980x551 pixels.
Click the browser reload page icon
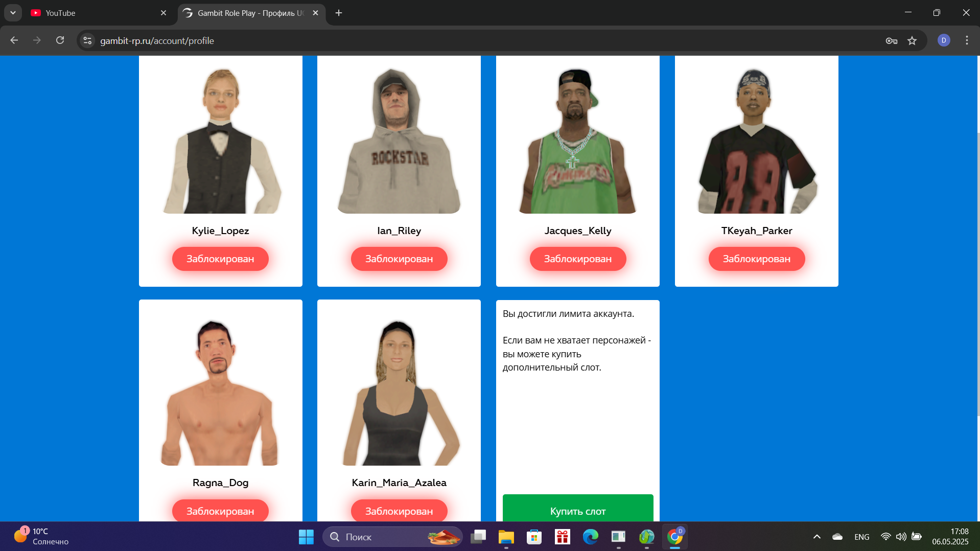click(60, 40)
